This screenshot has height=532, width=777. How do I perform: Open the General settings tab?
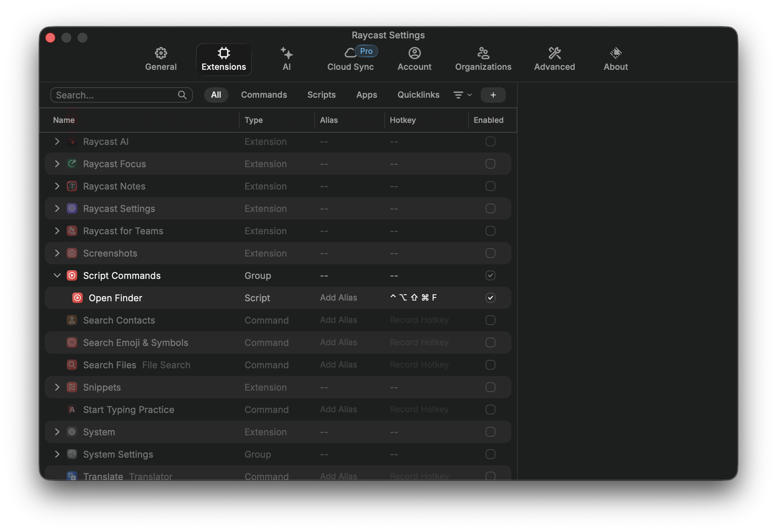tap(161, 59)
